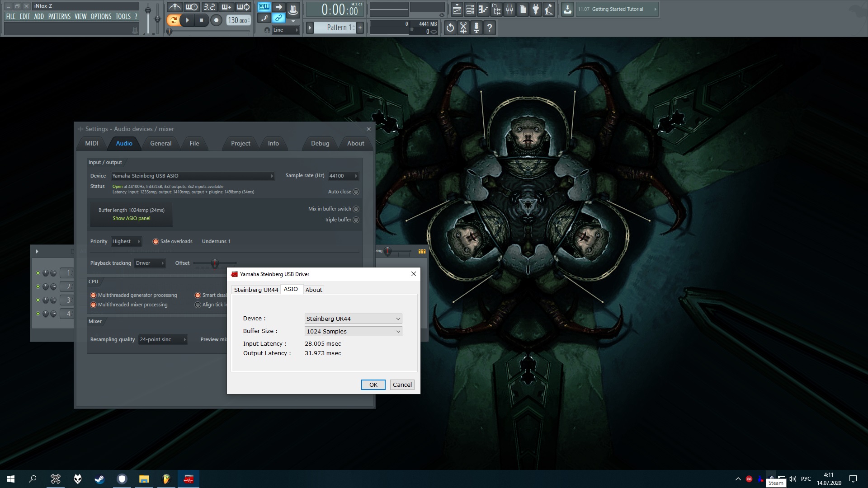Open About tab in driver dialog
Viewport: 868px width, 488px height.
(314, 290)
